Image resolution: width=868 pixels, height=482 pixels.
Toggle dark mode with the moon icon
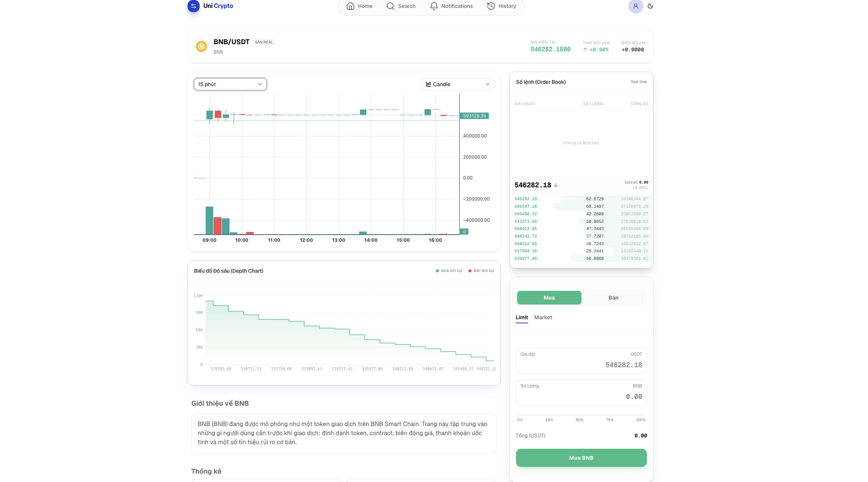pos(650,6)
